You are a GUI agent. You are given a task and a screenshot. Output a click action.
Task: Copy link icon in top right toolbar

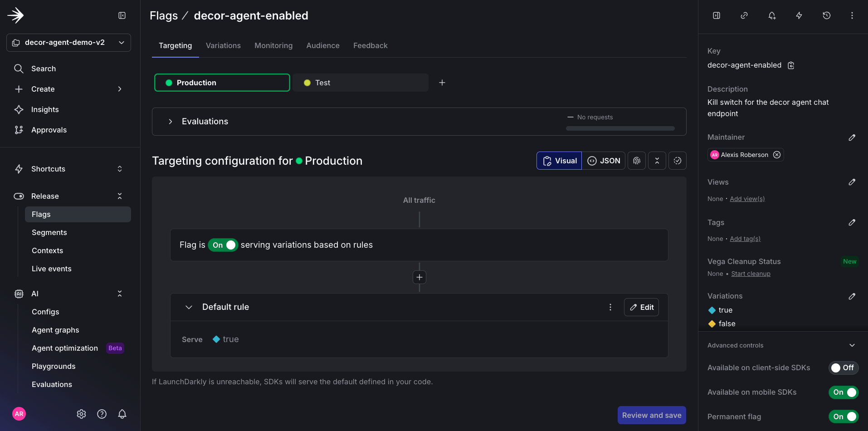click(x=744, y=15)
